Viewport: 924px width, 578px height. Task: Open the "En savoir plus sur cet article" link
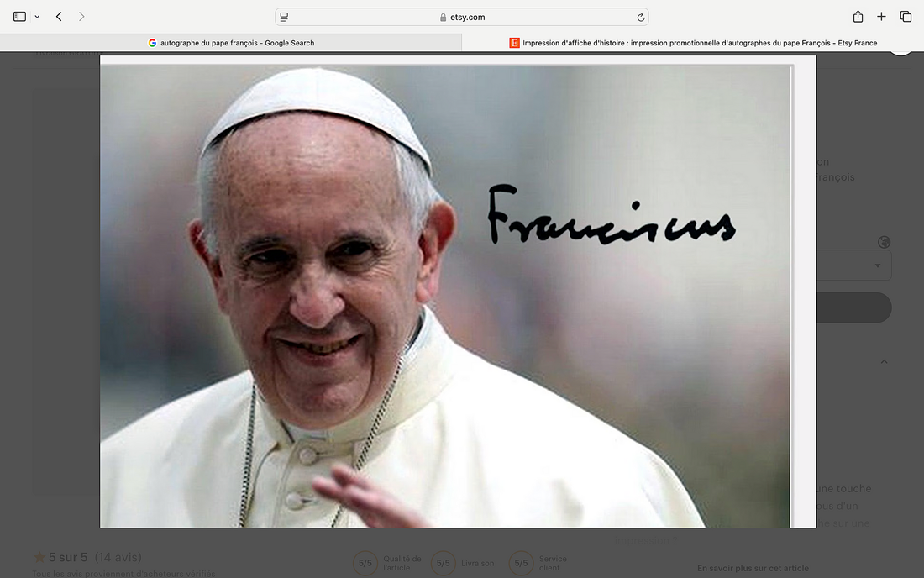[753, 568]
